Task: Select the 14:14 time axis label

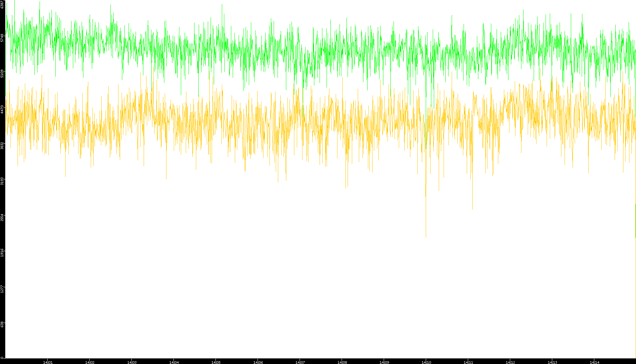Action: [594, 362]
